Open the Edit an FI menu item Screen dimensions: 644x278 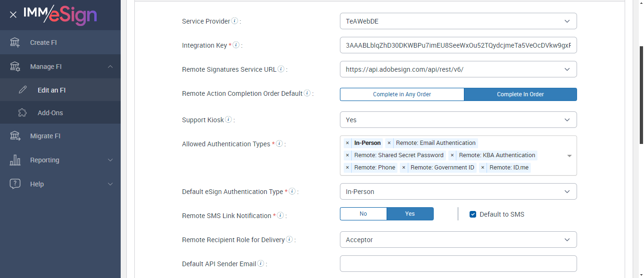pos(51,90)
